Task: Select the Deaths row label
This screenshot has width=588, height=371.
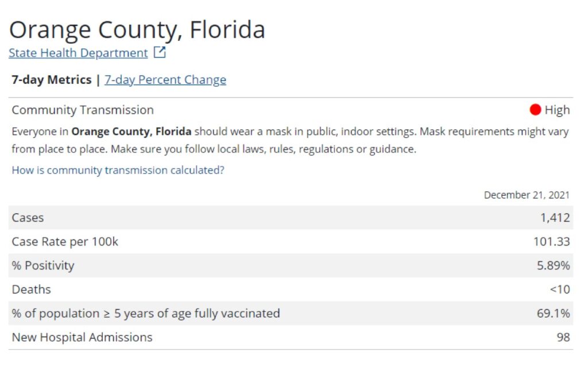Action: tap(31, 289)
